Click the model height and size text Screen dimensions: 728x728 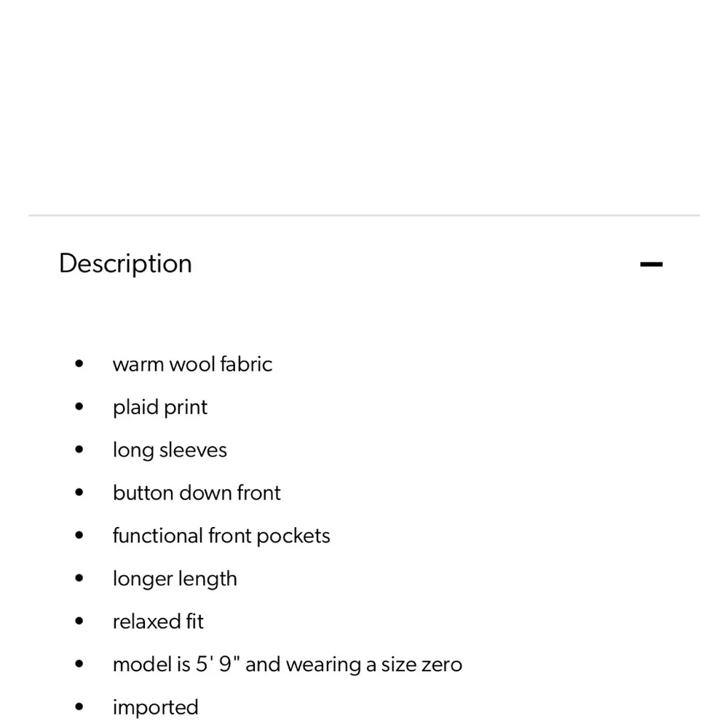click(288, 665)
